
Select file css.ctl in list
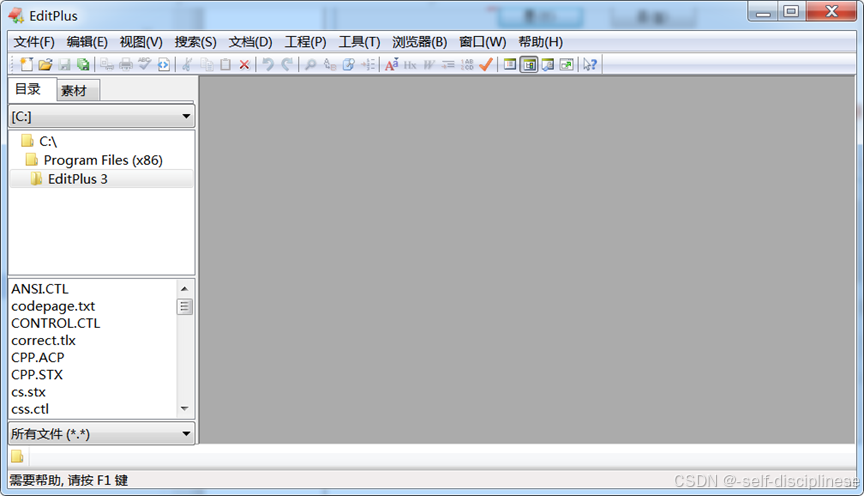30,409
